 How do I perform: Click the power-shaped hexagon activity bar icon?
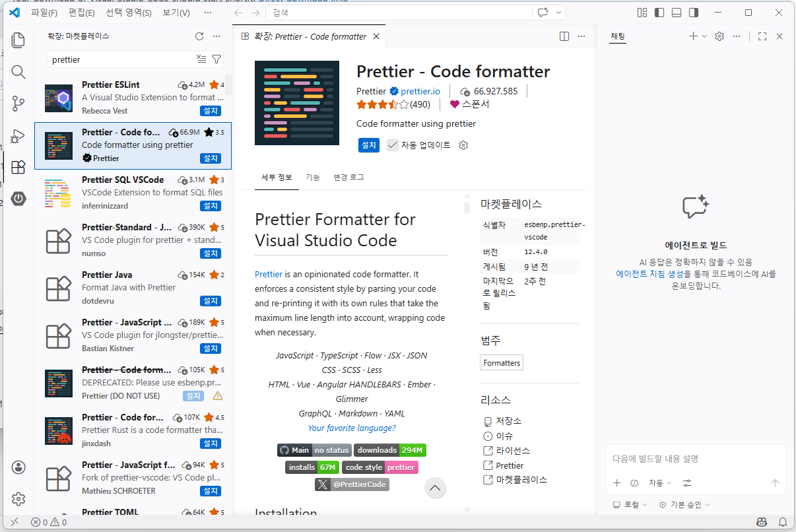click(18, 199)
